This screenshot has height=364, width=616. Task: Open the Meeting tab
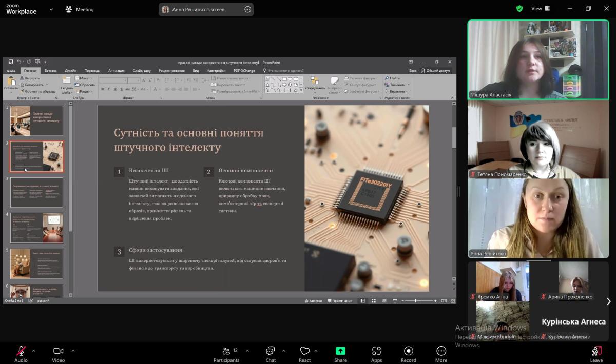80,9
